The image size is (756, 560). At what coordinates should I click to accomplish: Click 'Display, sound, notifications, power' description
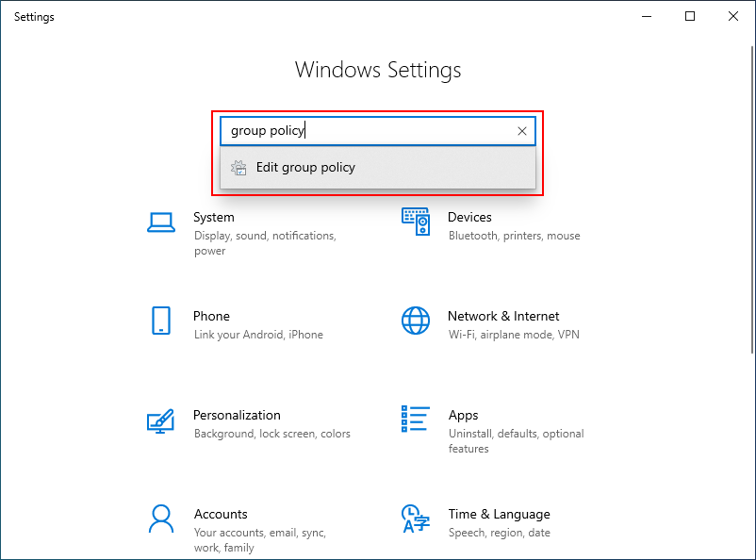[x=265, y=243]
